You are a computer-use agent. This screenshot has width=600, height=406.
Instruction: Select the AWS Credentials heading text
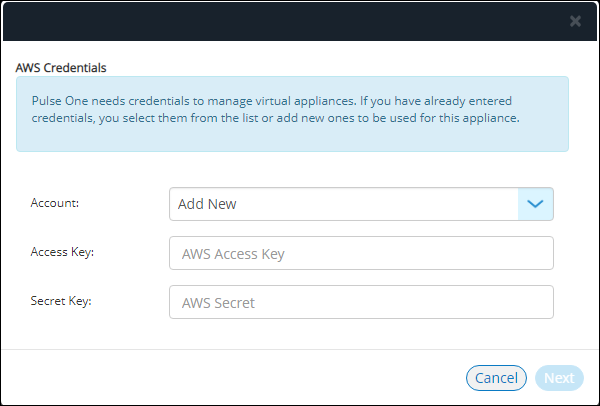[x=61, y=68]
